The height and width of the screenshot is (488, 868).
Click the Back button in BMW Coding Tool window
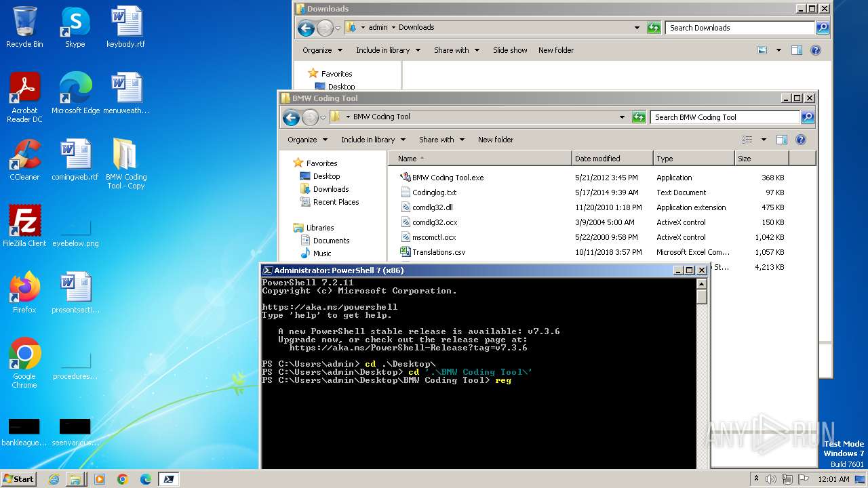292,117
